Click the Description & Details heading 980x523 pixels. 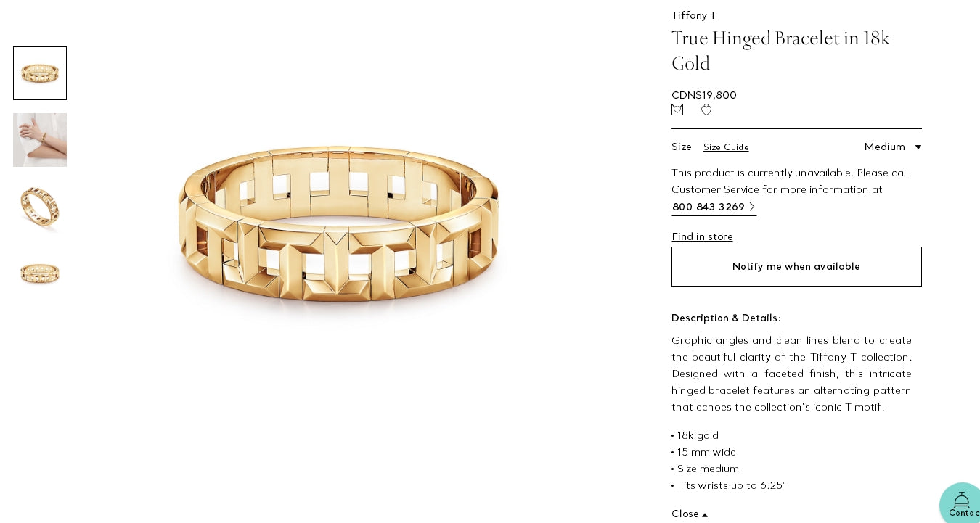[726, 318]
